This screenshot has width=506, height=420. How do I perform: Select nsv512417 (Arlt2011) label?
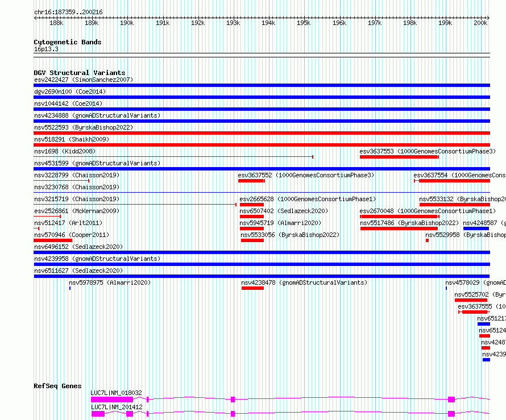tap(68, 223)
